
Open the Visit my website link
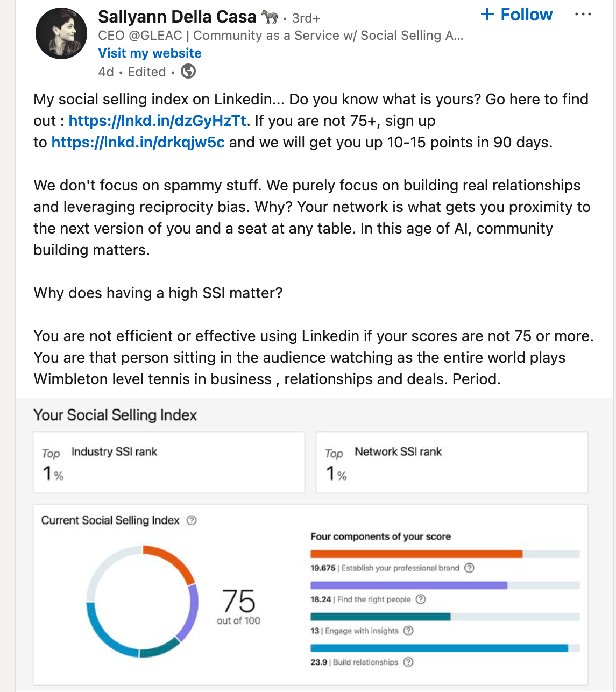tap(150, 53)
